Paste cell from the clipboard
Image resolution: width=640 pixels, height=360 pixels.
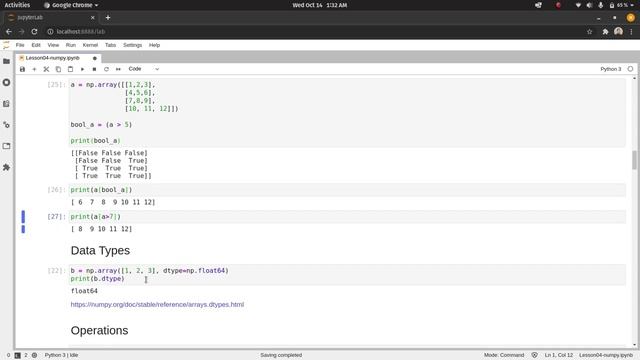pos(70,69)
